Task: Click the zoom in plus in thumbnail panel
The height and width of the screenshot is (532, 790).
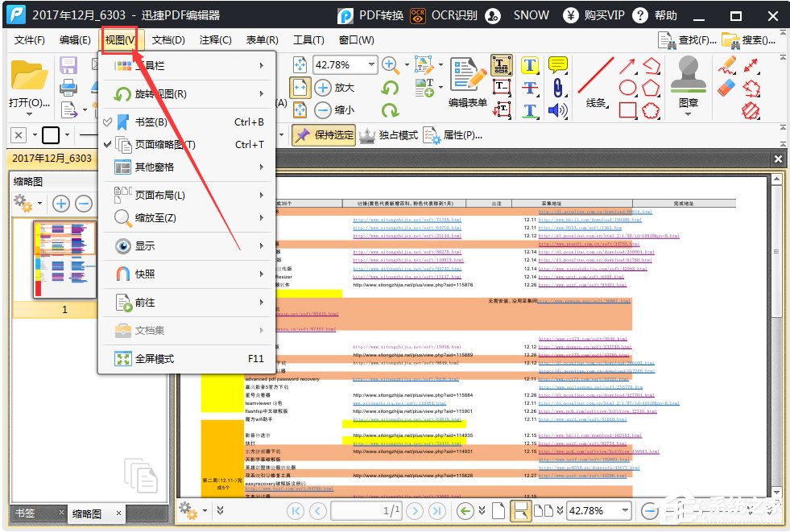Action: (x=61, y=204)
